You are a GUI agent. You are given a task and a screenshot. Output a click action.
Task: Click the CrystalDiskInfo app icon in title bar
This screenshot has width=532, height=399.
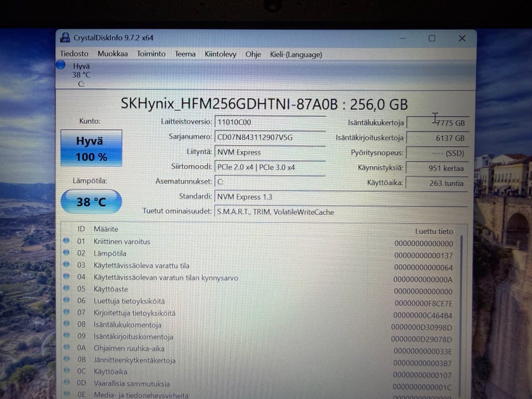(65, 37)
